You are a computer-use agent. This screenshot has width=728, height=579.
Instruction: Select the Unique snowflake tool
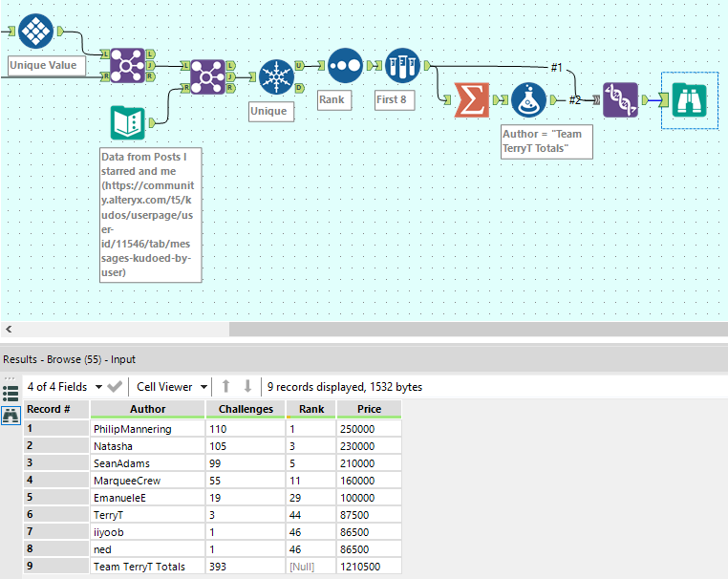point(276,76)
